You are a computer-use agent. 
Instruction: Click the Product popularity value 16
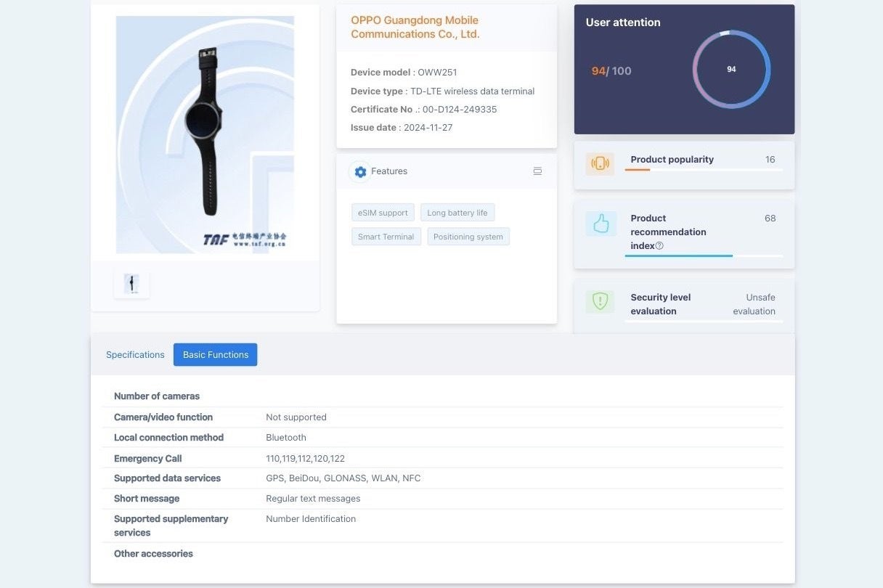tap(770, 160)
